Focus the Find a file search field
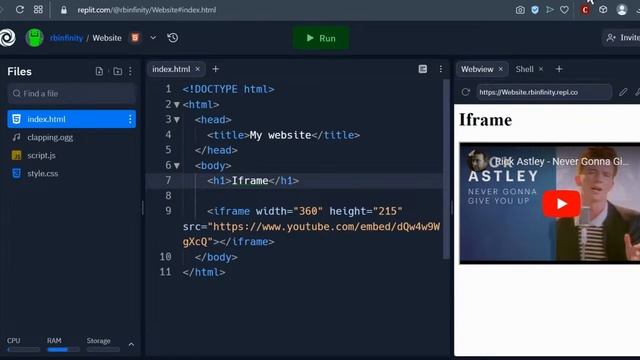Viewport: 640px width, 360px height. 71,93
